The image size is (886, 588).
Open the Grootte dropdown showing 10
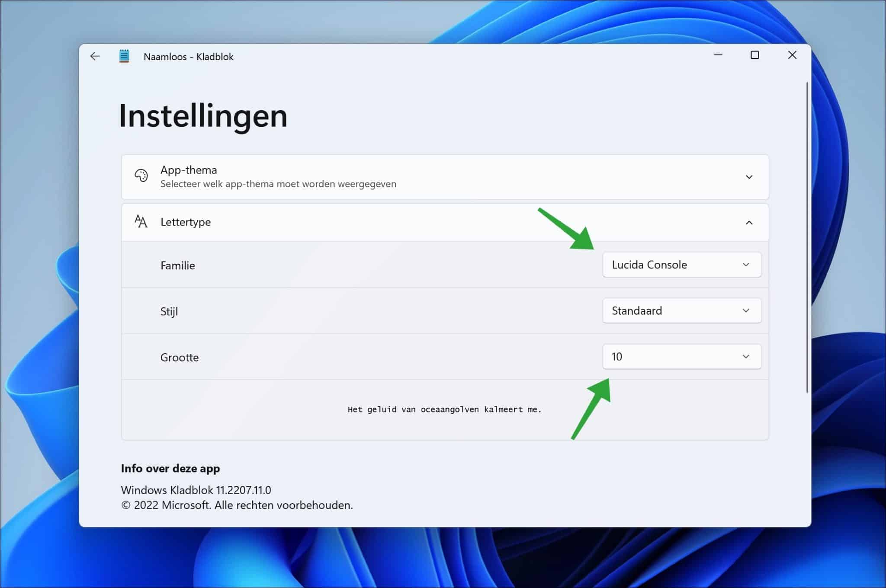coord(682,357)
